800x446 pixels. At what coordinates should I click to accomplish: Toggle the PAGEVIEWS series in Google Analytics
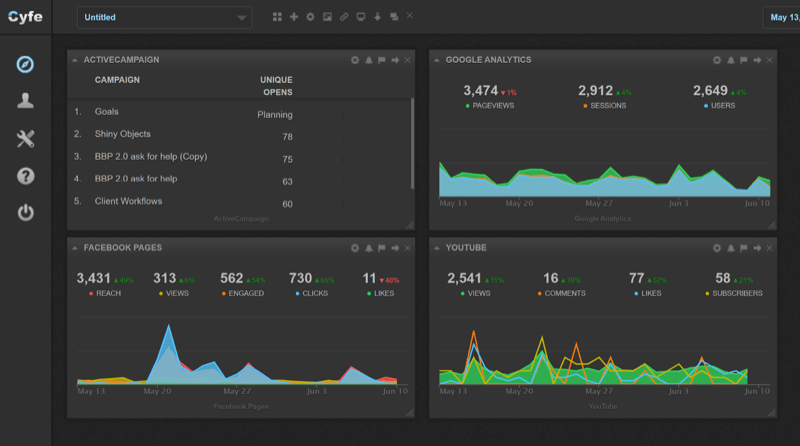(x=490, y=106)
